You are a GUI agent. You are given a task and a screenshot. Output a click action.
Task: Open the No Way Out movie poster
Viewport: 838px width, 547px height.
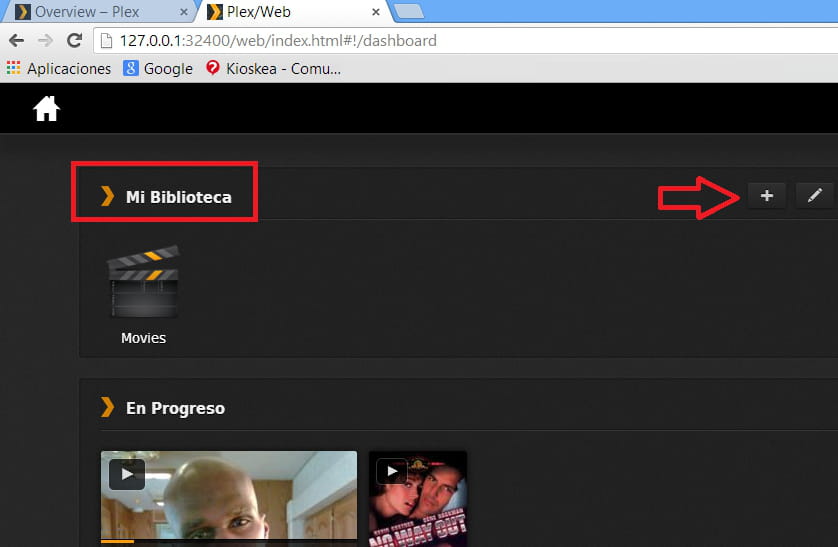pyautogui.click(x=417, y=498)
